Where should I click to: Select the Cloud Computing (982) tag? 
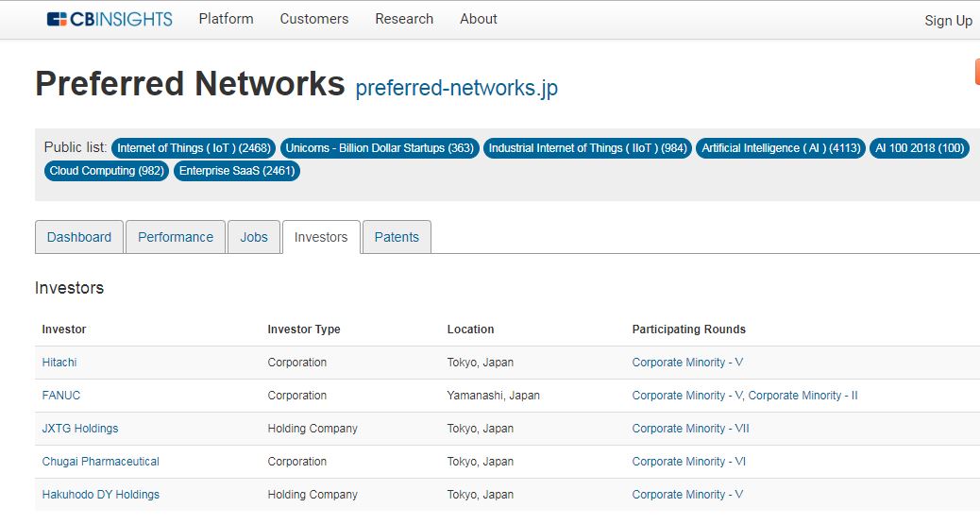pos(107,171)
